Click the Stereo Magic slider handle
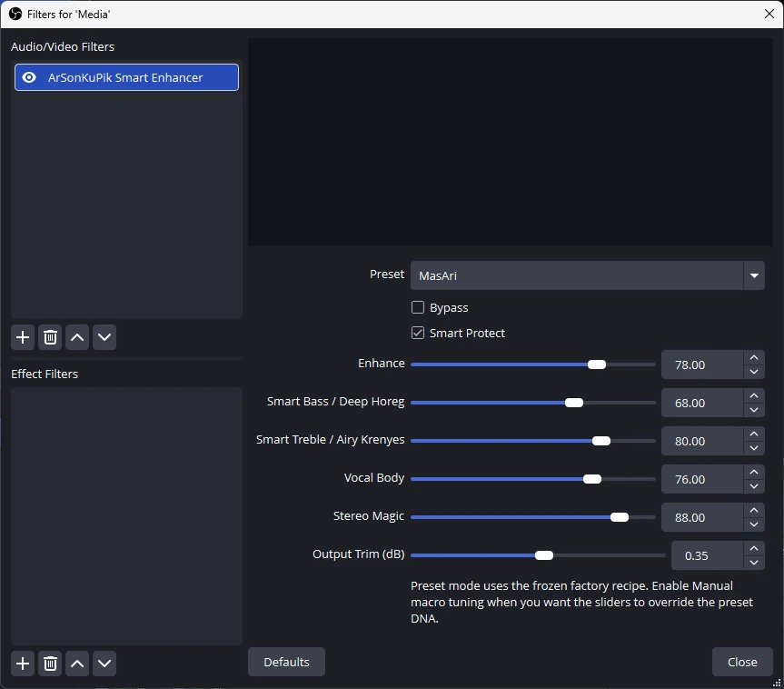784x689 pixels. point(620,517)
